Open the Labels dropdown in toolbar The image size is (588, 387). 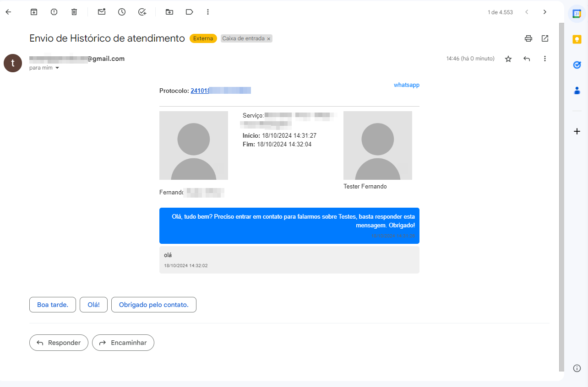coord(190,12)
